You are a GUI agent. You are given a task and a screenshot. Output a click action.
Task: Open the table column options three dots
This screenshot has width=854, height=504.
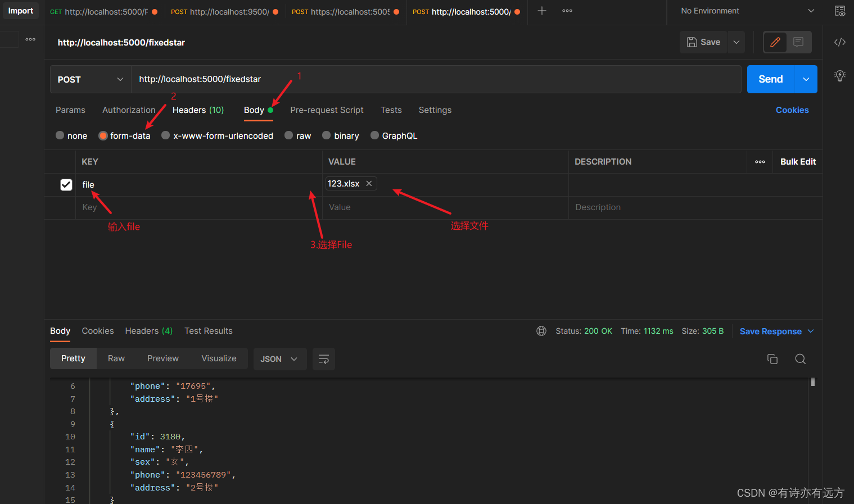click(x=760, y=162)
